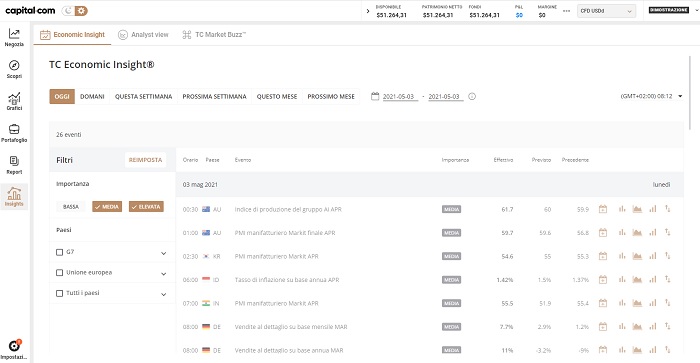Open the Negozia trading section in sidebar

point(14,38)
